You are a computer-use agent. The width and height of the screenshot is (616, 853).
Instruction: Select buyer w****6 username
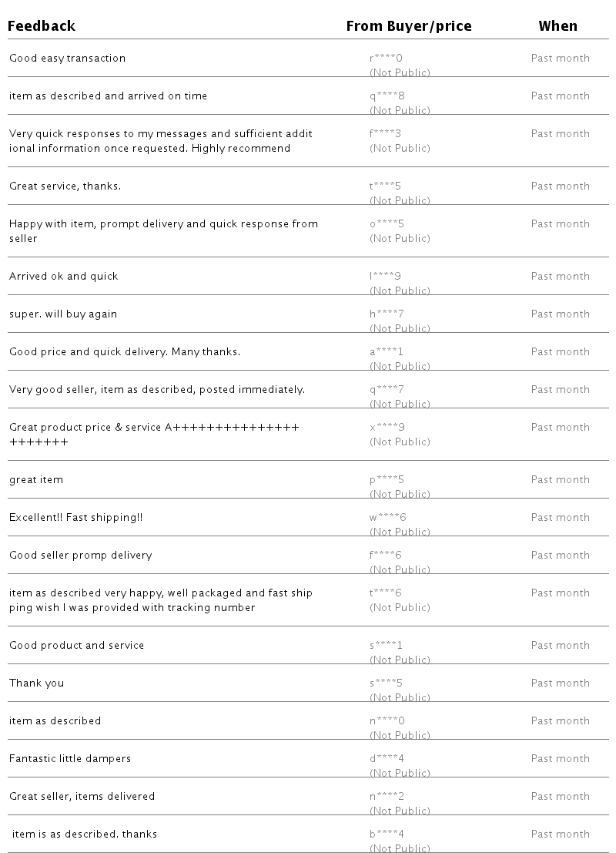click(387, 518)
